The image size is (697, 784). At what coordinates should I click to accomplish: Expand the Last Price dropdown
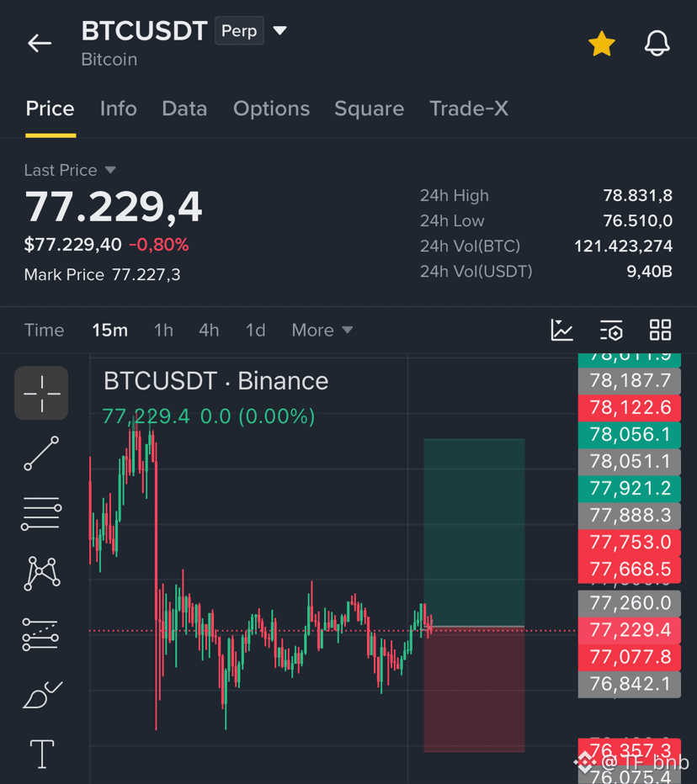point(70,170)
